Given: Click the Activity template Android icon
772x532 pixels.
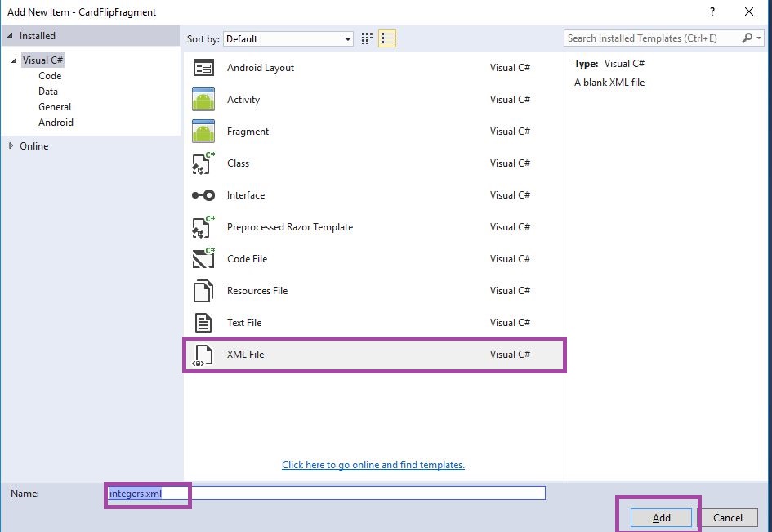Looking at the screenshot, I should coord(203,100).
